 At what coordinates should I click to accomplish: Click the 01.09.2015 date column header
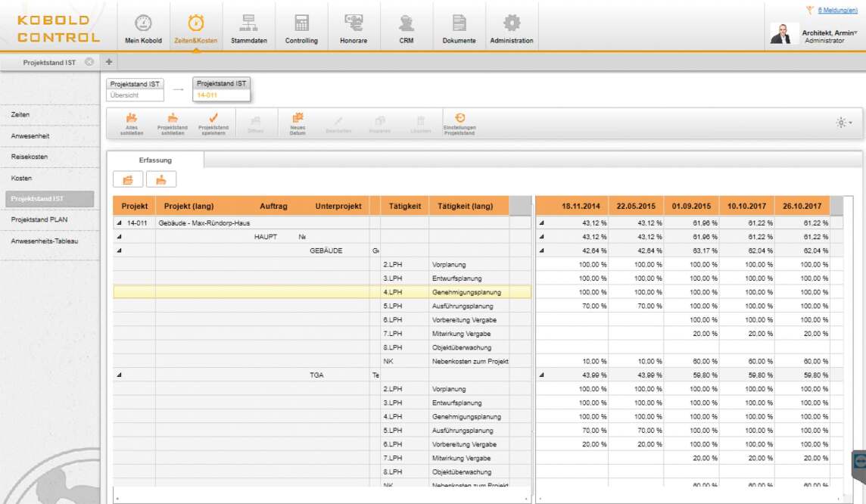pyautogui.click(x=691, y=206)
